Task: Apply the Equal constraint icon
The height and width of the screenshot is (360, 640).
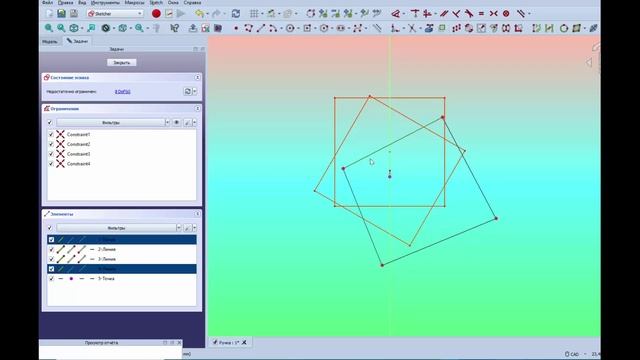Action: pyautogui.click(x=481, y=13)
